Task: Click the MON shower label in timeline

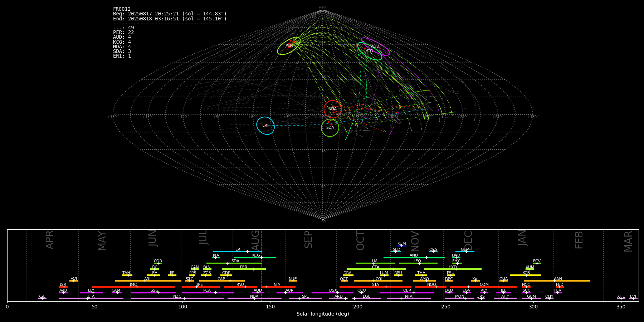Action: (459, 297)
